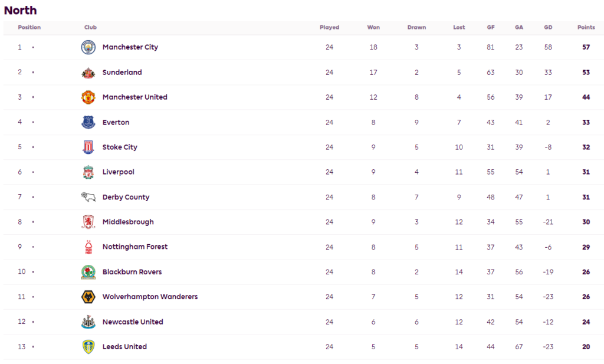Click the Manchester United crest icon
This screenshot has width=604, height=364.
[x=88, y=97]
